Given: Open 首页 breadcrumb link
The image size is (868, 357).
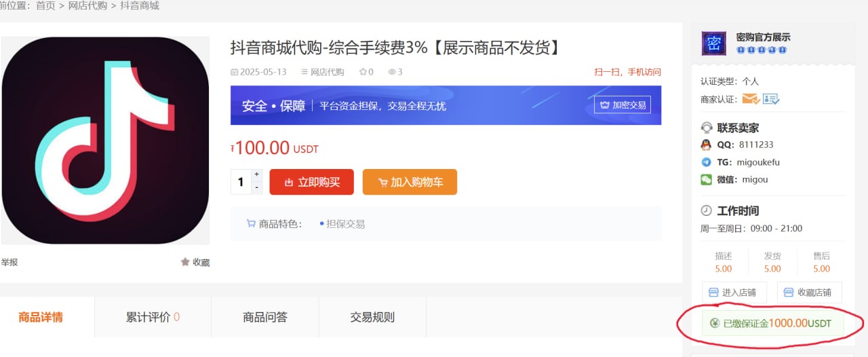Looking at the screenshot, I should tap(46, 5).
